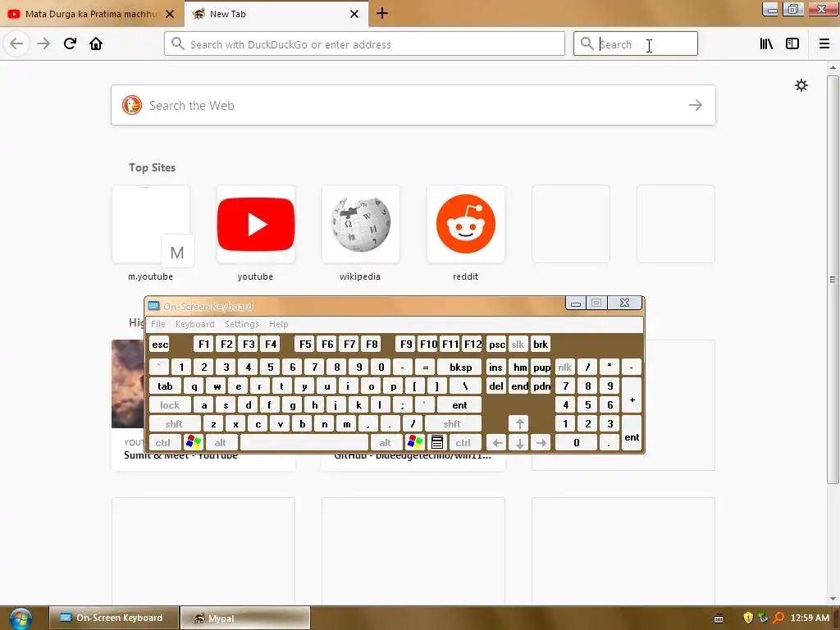Open the browser home page
The image size is (840, 630).
pos(96,43)
